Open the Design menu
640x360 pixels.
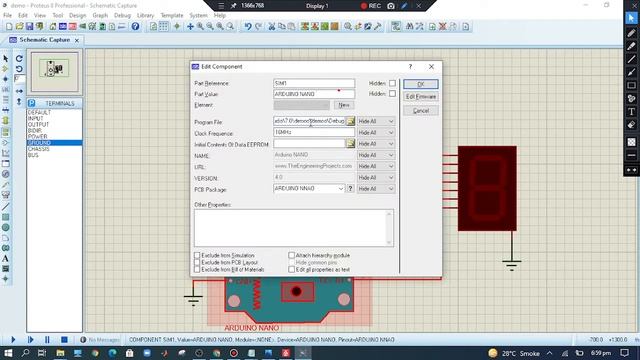pyautogui.click(x=78, y=15)
